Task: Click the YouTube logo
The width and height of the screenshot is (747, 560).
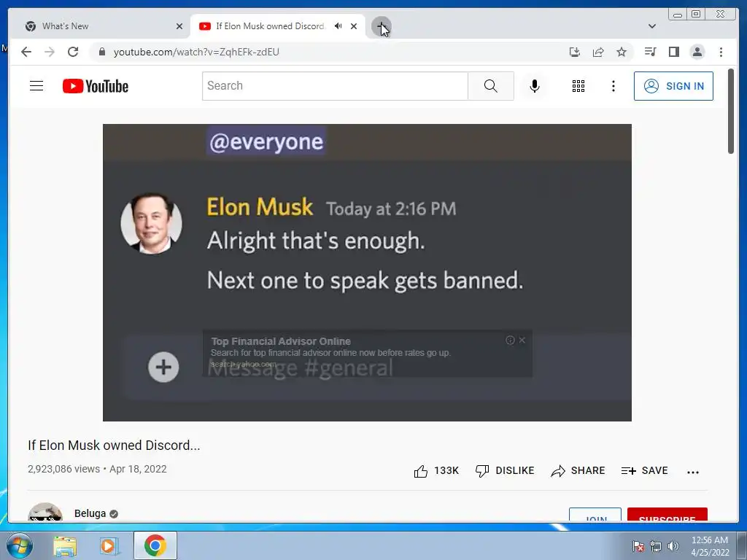Action: pyautogui.click(x=96, y=86)
